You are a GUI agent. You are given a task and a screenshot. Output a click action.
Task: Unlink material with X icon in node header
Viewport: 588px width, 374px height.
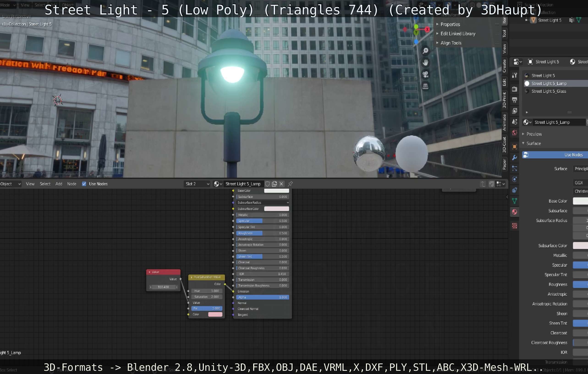click(281, 184)
